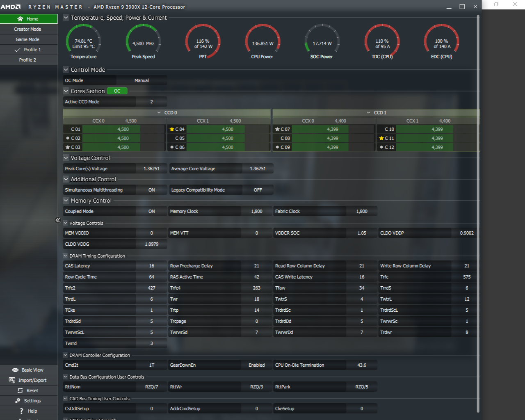Click the Basic View eye icon

coord(15,370)
